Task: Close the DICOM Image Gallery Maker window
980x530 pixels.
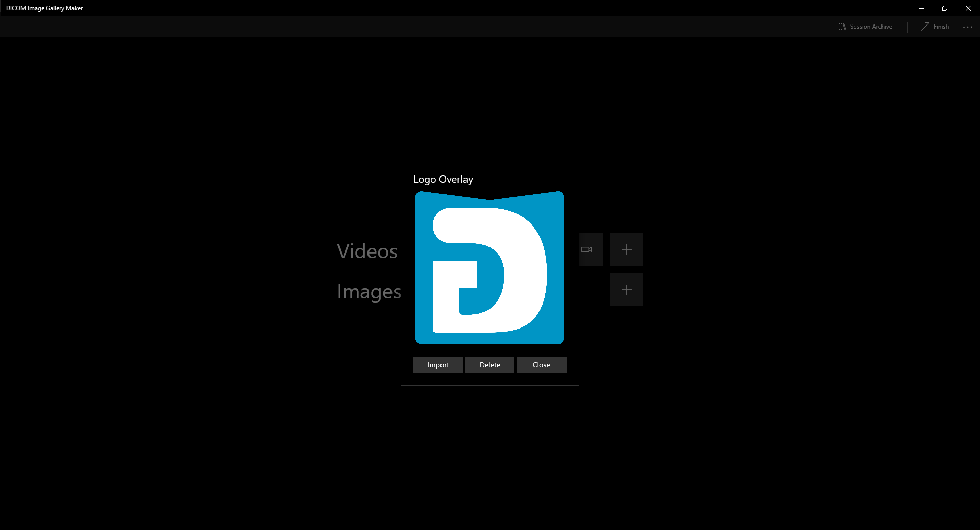Action: [968, 8]
